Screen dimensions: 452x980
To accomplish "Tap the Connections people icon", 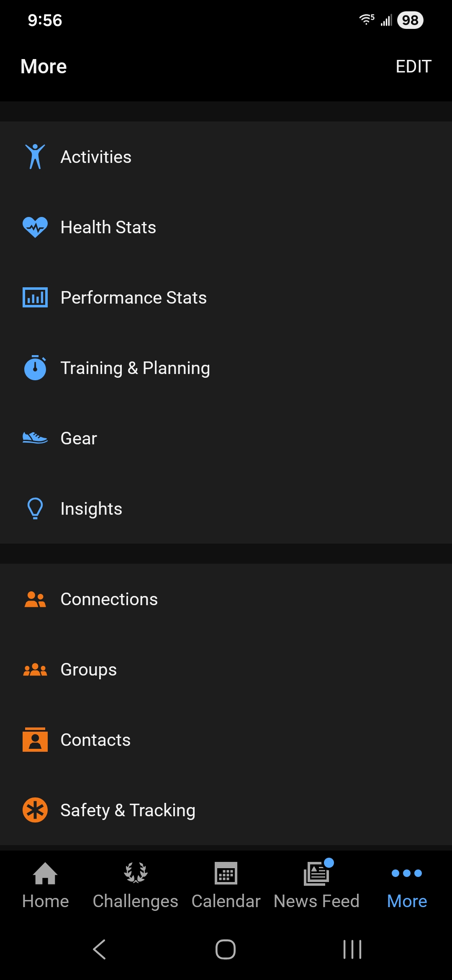I will click(35, 599).
